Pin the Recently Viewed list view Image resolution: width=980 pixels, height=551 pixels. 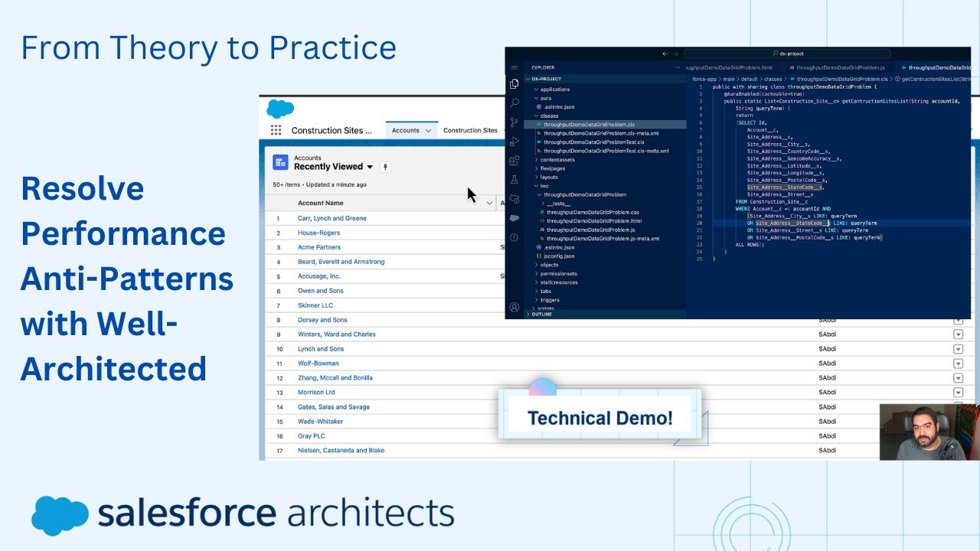click(x=386, y=167)
